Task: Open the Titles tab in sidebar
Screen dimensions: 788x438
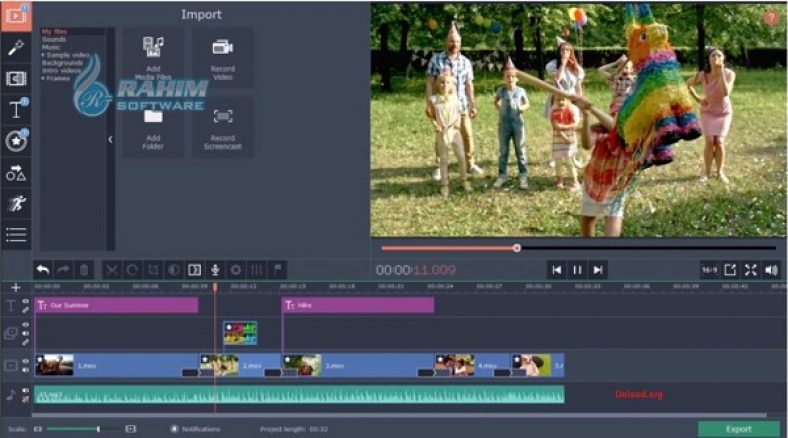Action: 15,110
